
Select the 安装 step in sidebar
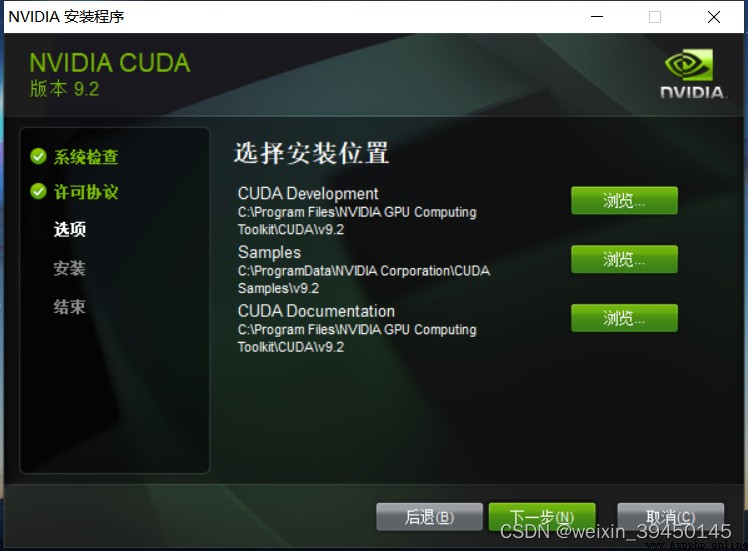(x=70, y=268)
